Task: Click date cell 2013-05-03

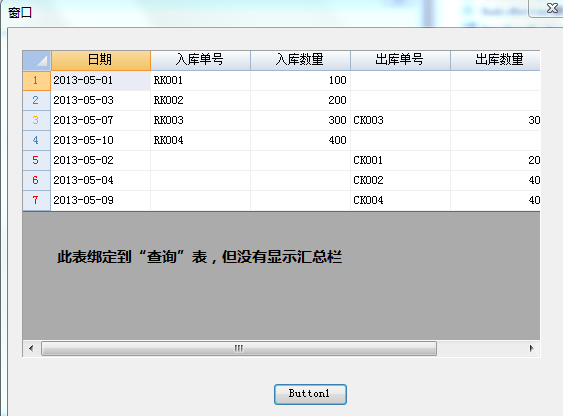Action: tap(101, 101)
